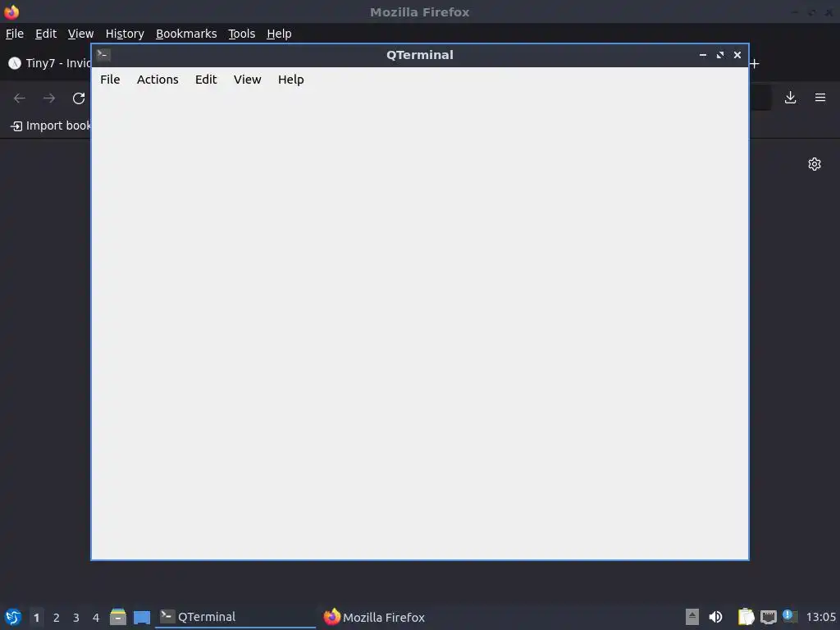Click the QTerminal title bar app icon
This screenshot has height=630, width=840.
point(103,54)
